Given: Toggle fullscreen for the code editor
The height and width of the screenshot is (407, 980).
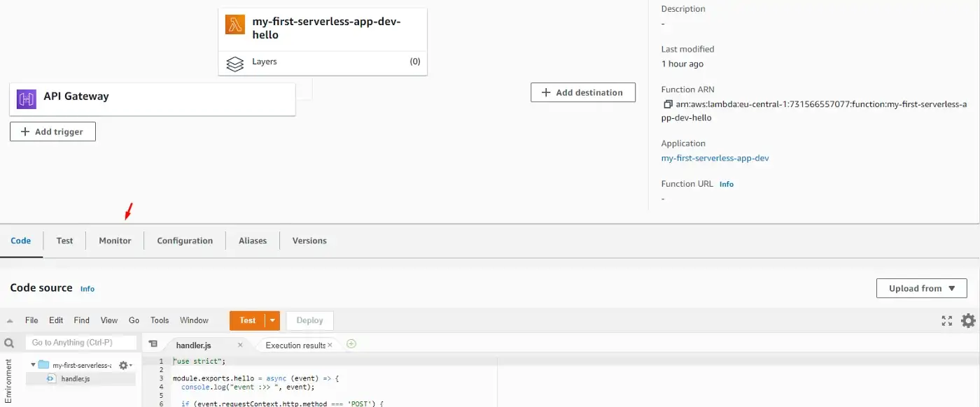Looking at the screenshot, I should point(946,320).
